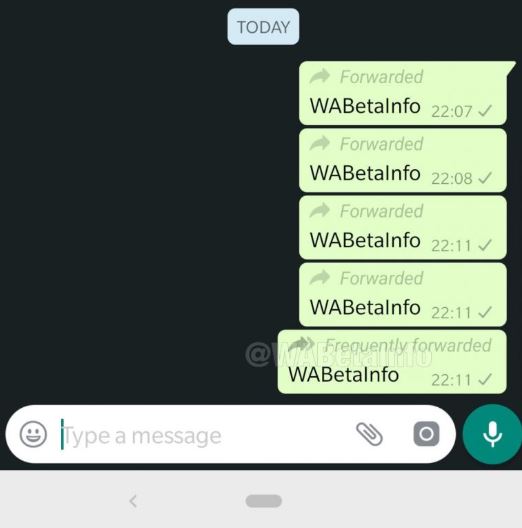Viewport: 522px width, 528px height.
Task: Select the WABetaInfo message sent at 22:07
Action: [402, 93]
